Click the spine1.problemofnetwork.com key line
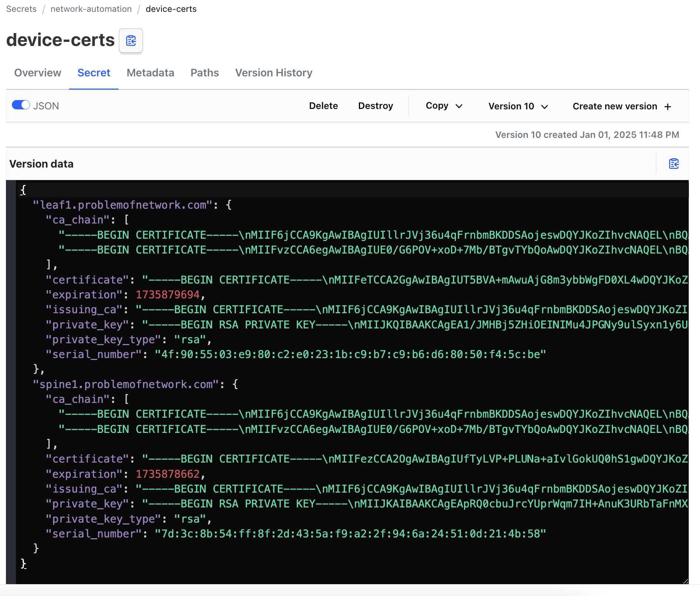The width and height of the screenshot is (700, 596). click(x=126, y=384)
